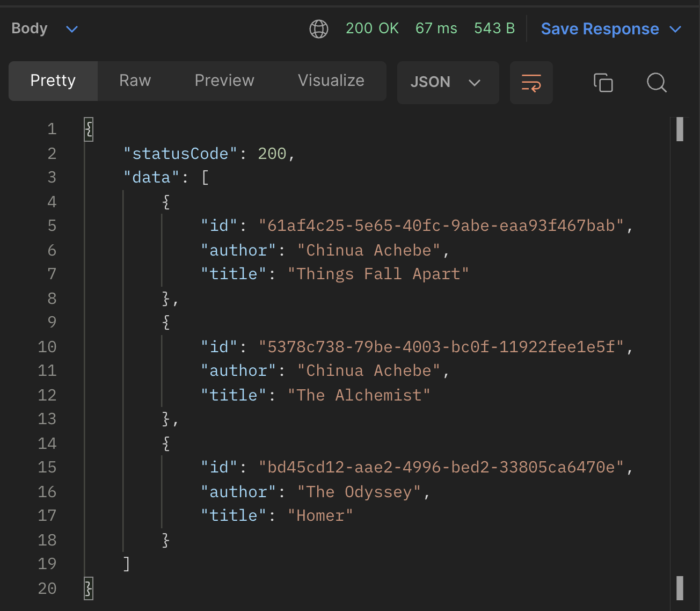
Task: Click line number 10 in the gutter
Action: 47,347
